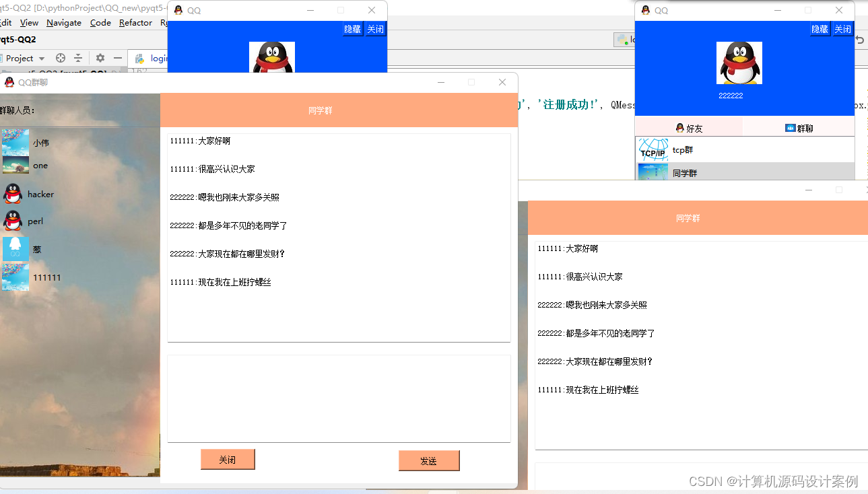Open the Refactor menu
868x494 pixels.
point(135,22)
